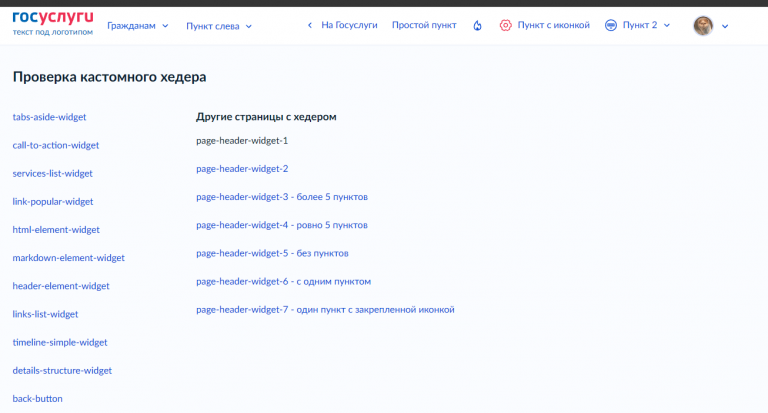Open the link-popular-widget link
Image resolution: width=768 pixels, height=413 pixels.
53,201
